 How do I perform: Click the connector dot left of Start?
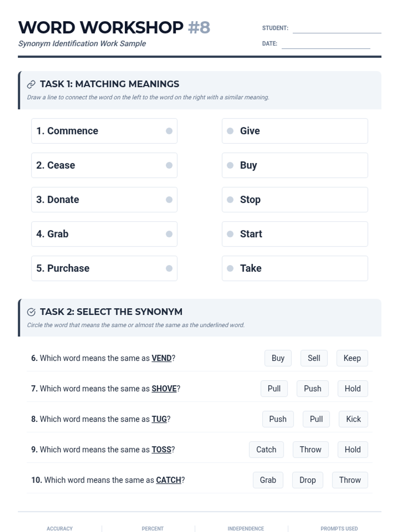[x=230, y=234]
